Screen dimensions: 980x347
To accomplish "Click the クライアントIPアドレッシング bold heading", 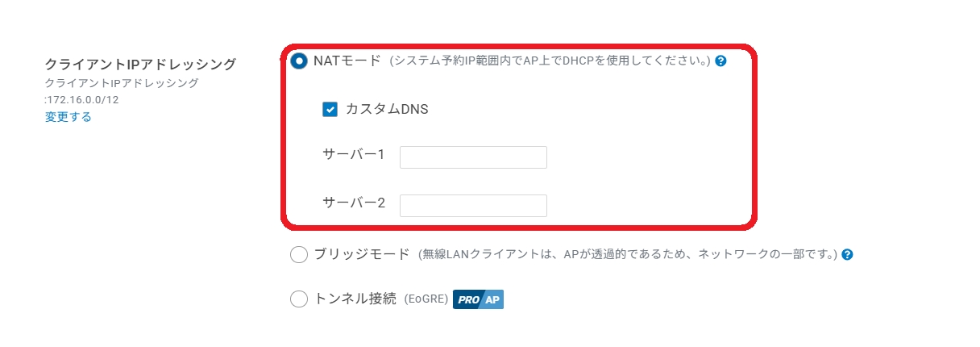I will (x=140, y=65).
